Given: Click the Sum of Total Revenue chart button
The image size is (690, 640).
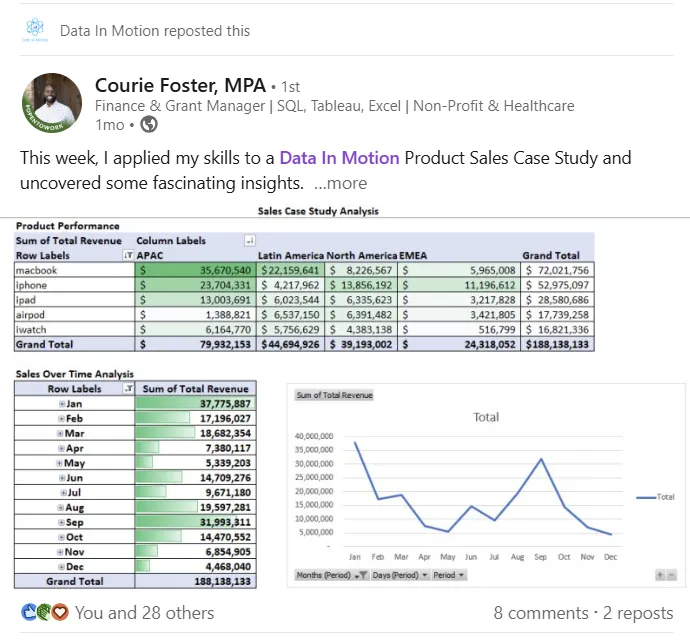Looking at the screenshot, I should coord(334,395).
